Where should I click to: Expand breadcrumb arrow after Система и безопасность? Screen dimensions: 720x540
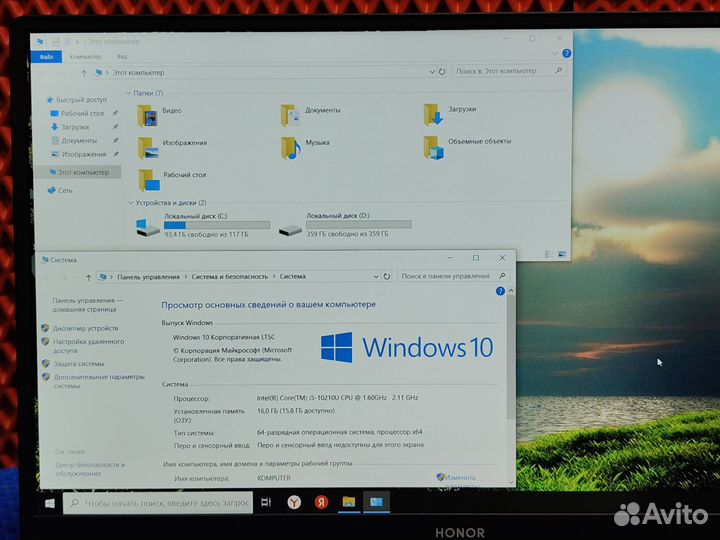[274, 276]
